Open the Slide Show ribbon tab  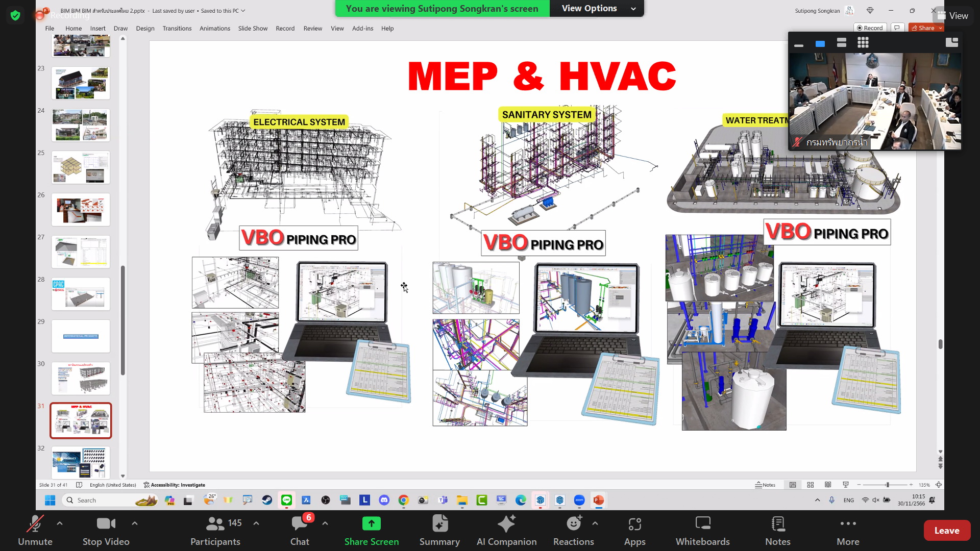[x=253, y=29]
